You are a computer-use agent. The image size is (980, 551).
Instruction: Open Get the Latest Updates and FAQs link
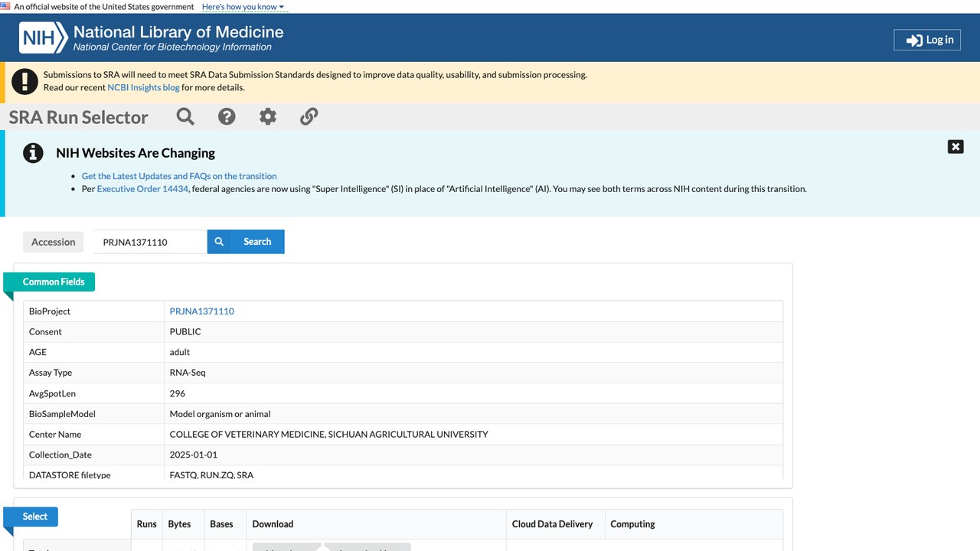coord(179,176)
